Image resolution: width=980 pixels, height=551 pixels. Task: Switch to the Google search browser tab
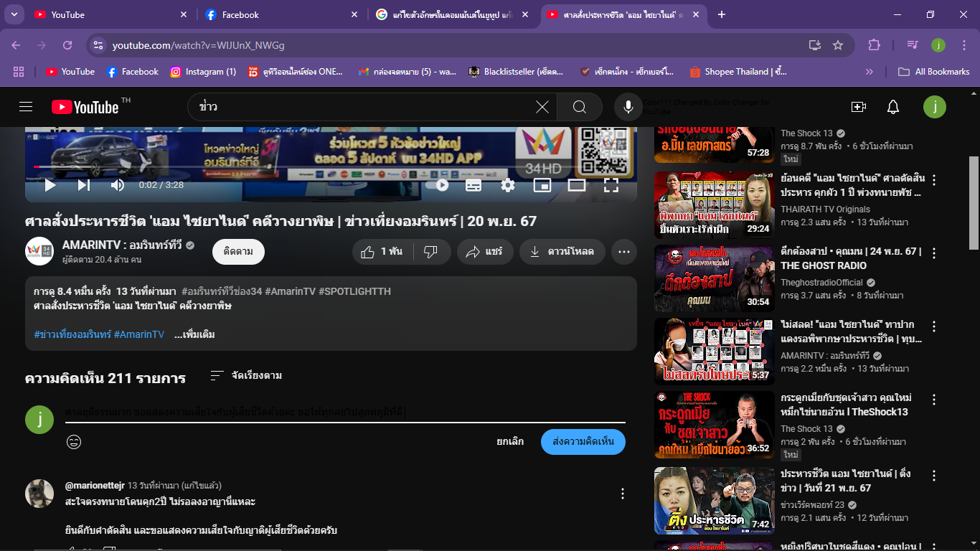(452, 14)
